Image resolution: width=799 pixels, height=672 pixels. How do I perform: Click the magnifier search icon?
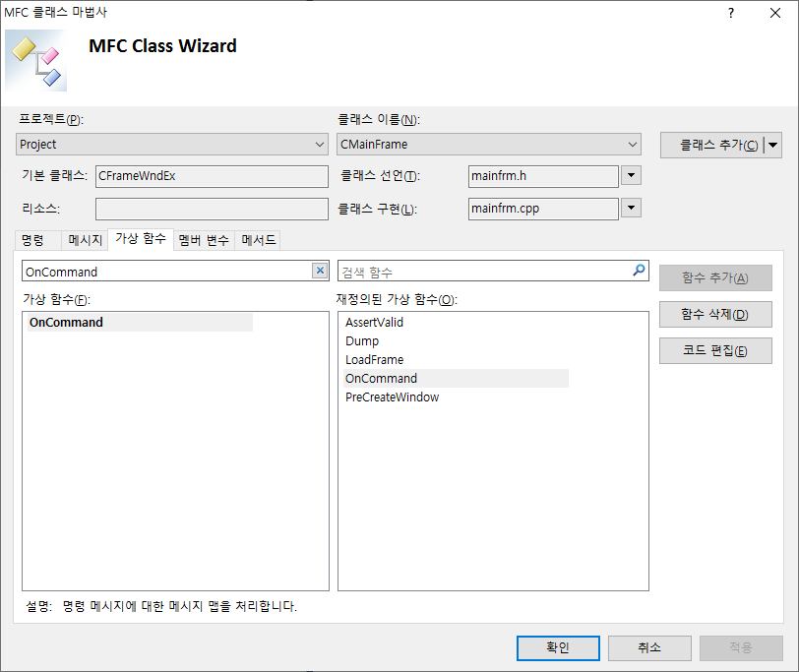click(x=639, y=270)
